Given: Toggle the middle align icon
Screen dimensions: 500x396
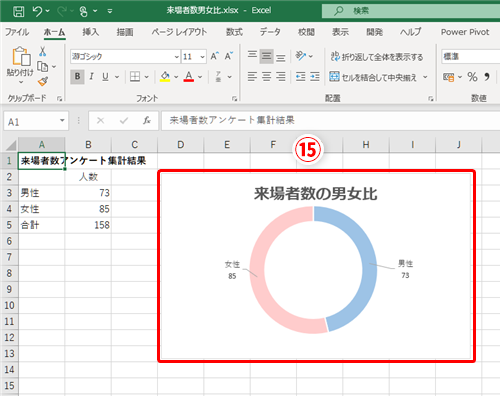Looking at the screenshot, I should coord(266,56).
